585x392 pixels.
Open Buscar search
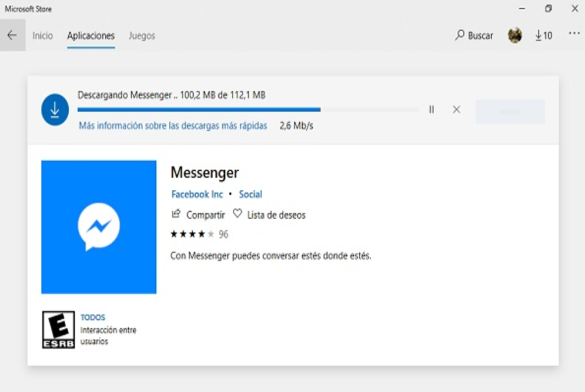[x=474, y=36]
